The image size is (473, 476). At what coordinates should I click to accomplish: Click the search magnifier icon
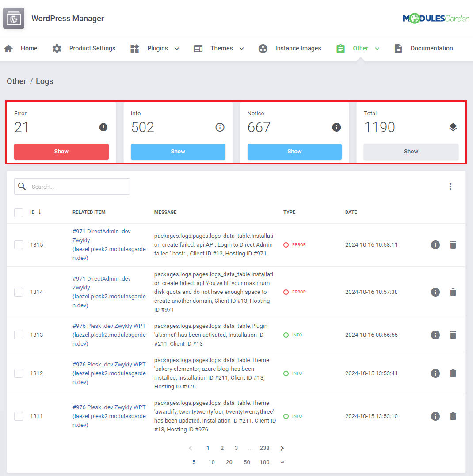(x=22, y=186)
